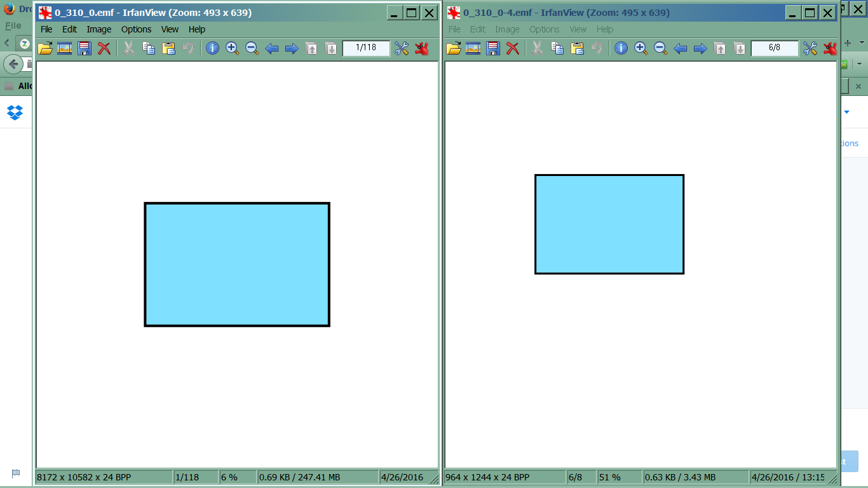Open image Information icon in left window
868x488 pixels.
212,48
